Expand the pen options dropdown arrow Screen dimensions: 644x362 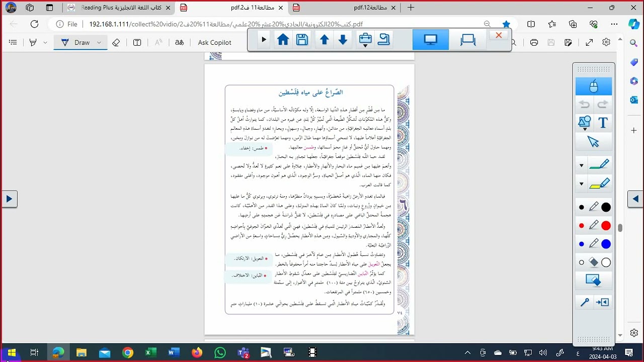tap(582, 165)
